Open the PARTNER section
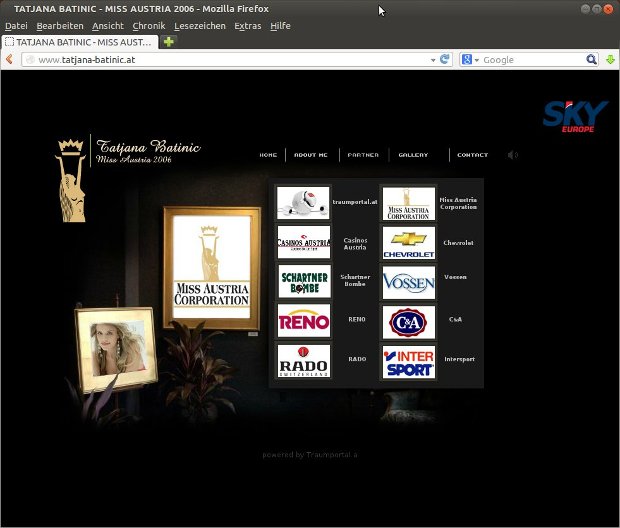Viewport: 620px width, 528px height. pyautogui.click(x=363, y=155)
